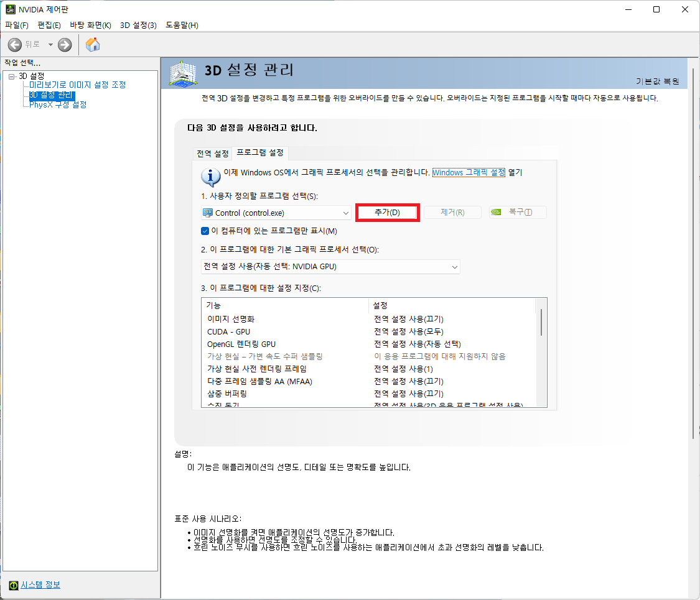Open the 시스템 정보 link
700x600 pixels.
pyautogui.click(x=40, y=585)
